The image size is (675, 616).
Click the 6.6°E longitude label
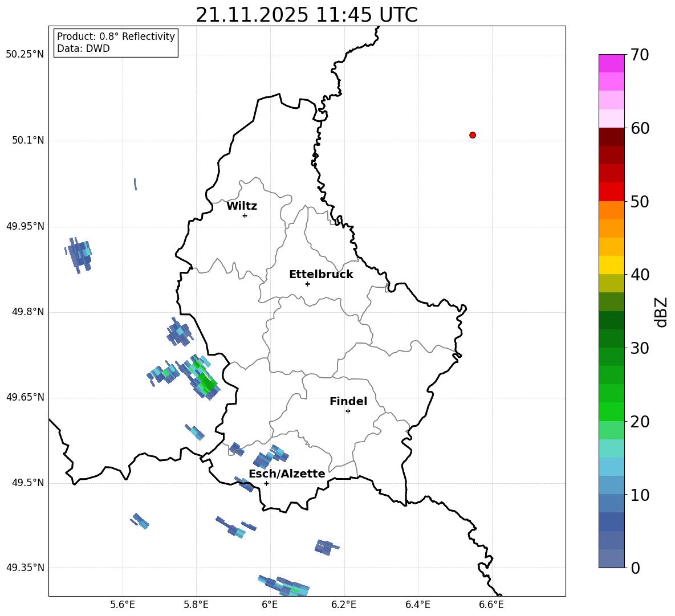(x=491, y=605)
